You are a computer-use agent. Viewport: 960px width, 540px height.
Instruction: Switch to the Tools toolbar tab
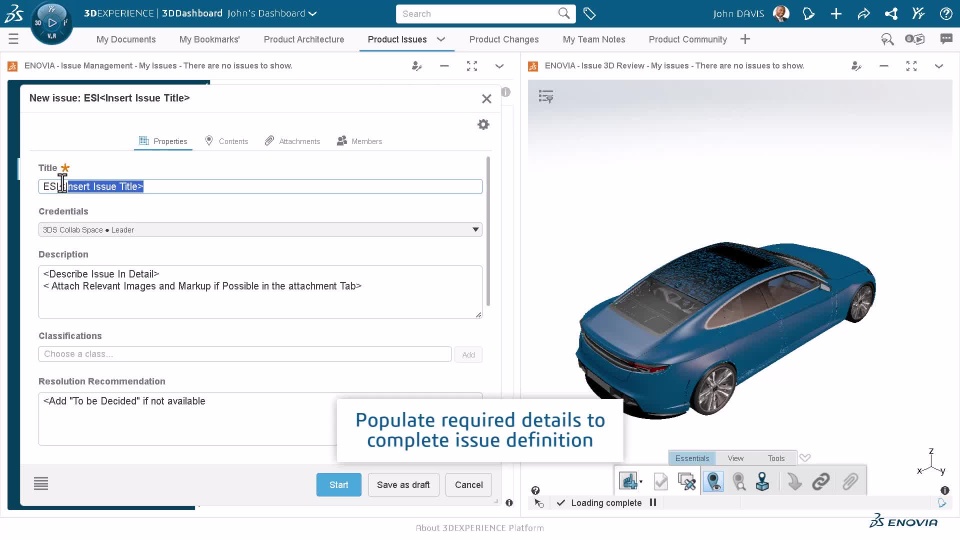coord(776,458)
